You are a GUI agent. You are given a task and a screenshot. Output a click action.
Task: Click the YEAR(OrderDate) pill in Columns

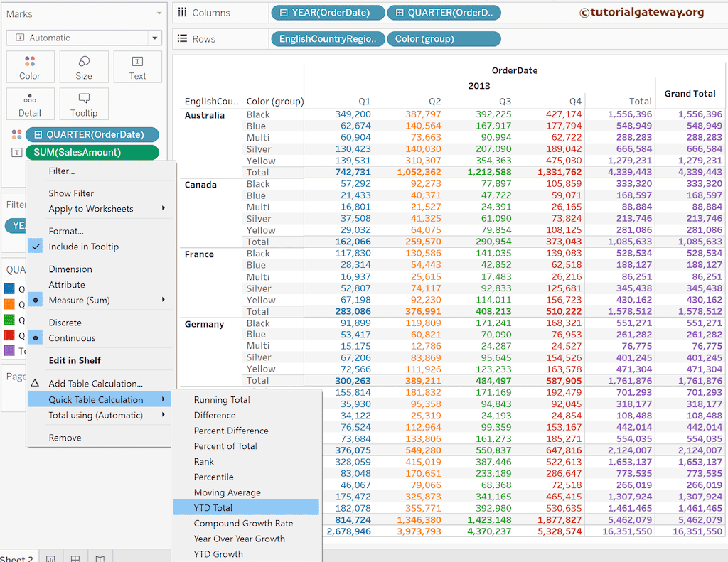tap(328, 13)
